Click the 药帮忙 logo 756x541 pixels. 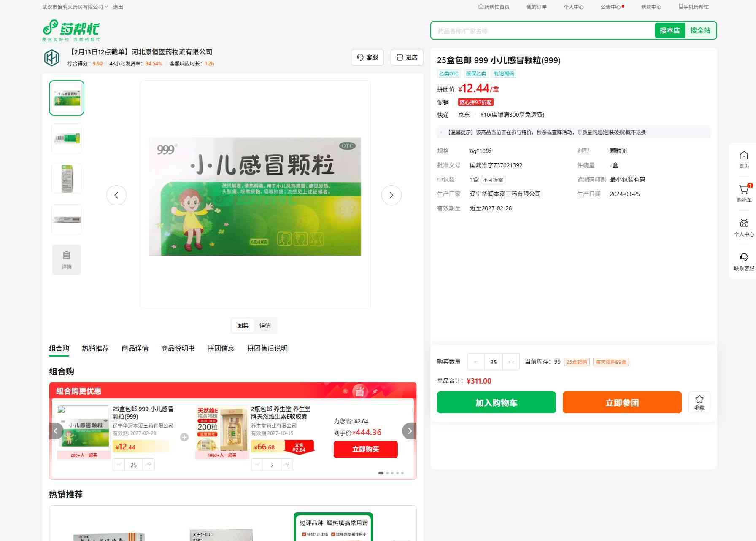point(71,30)
